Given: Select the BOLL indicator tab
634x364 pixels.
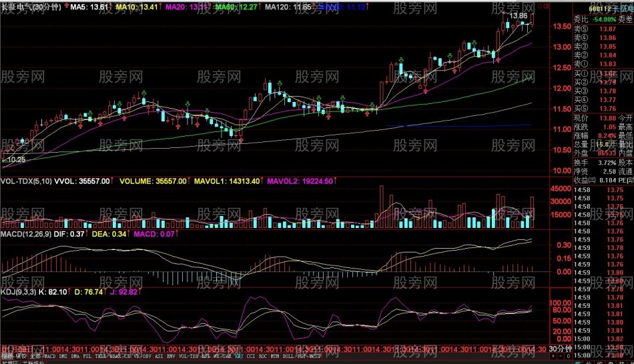Looking at the screenshot, I should [x=288, y=356].
